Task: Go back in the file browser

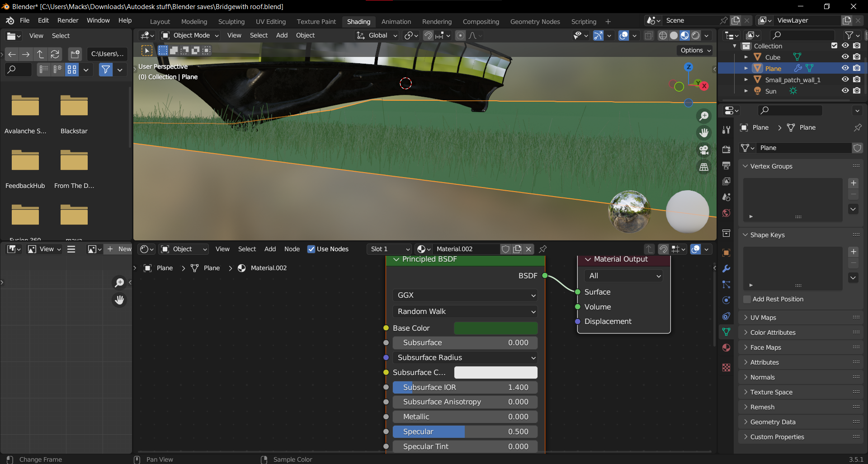Action: click(x=12, y=54)
